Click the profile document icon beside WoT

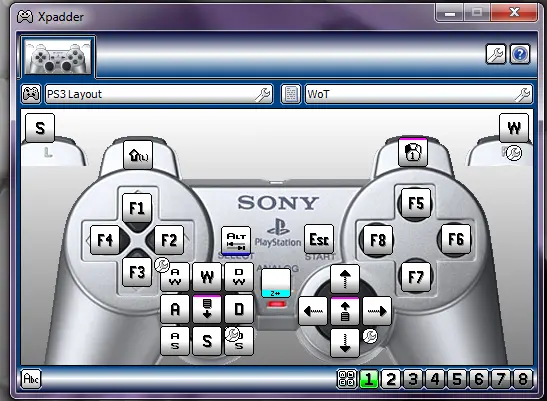pyautogui.click(x=291, y=94)
